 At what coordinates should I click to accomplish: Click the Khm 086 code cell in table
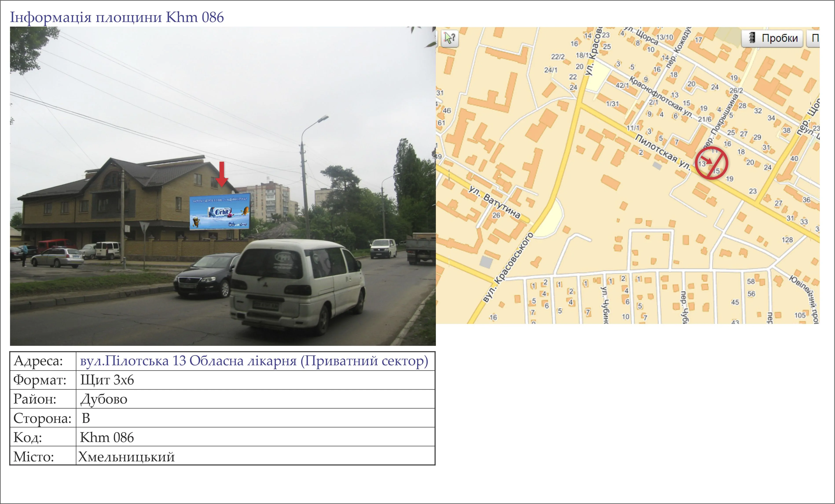tap(255, 437)
